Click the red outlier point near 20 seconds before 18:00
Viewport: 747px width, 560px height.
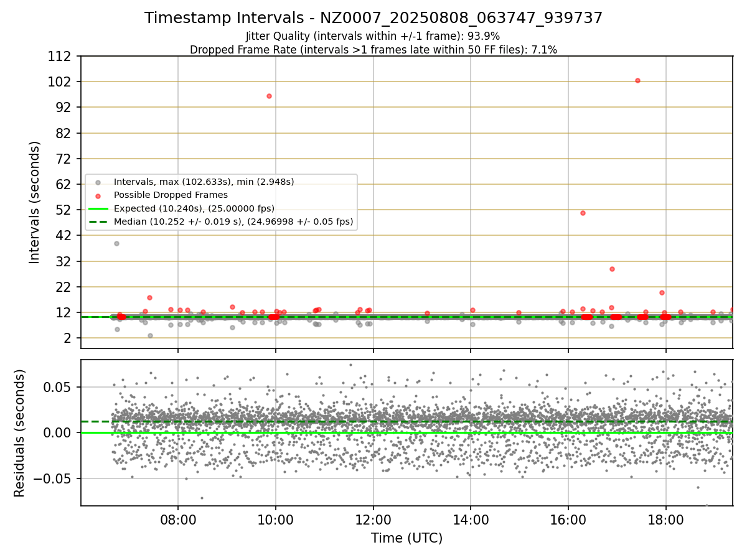pos(662,292)
